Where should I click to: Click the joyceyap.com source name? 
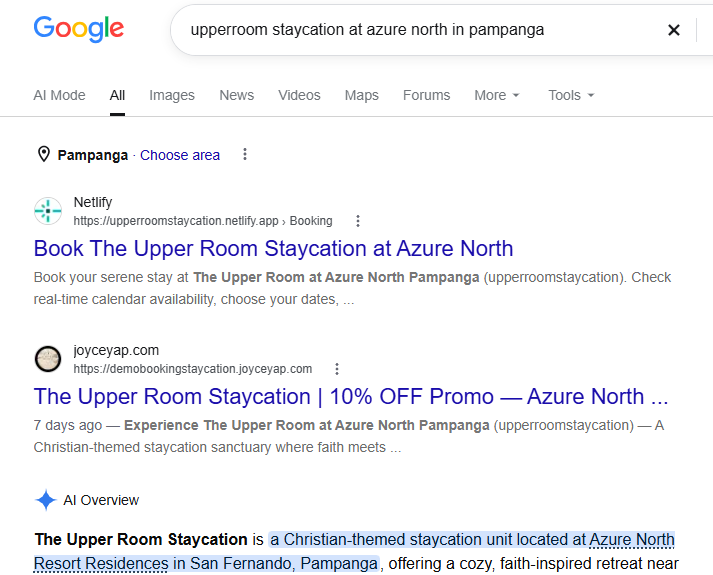(x=116, y=350)
